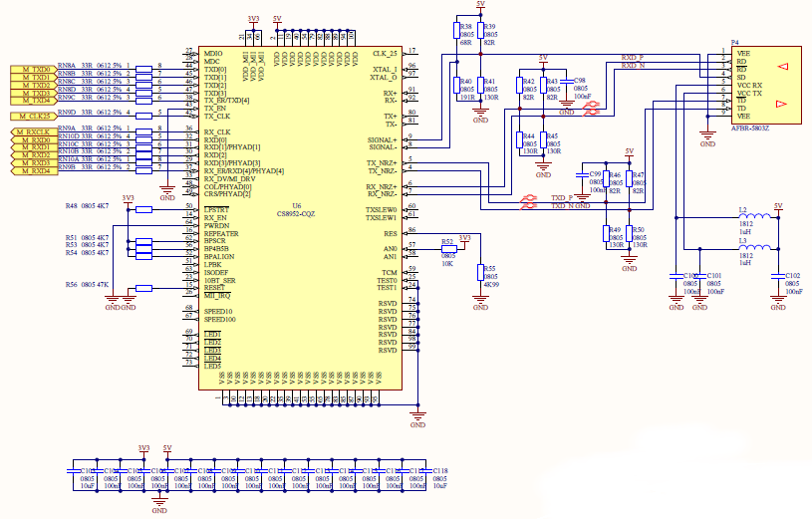812x519 pixels.
Task: Select the M_TXD2 port symbol
Action: (34, 85)
